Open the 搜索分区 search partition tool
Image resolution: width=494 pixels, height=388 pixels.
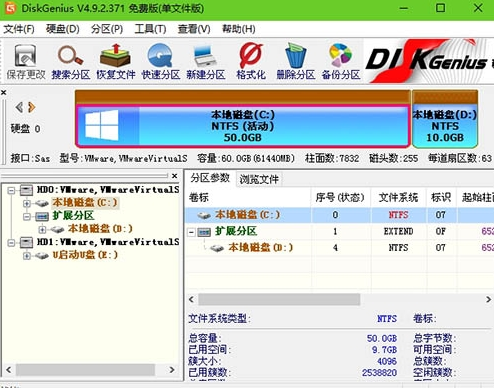[x=71, y=62]
